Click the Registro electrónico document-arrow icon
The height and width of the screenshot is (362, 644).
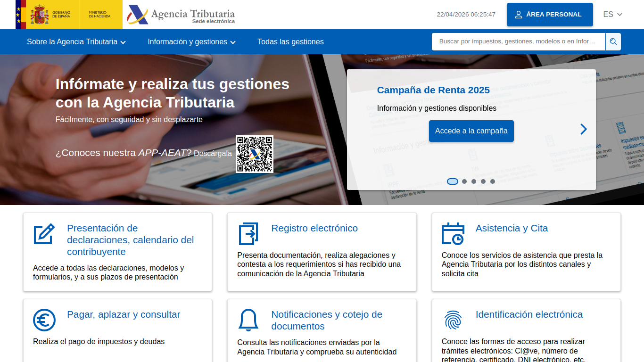pyautogui.click(x=248, y=234)
